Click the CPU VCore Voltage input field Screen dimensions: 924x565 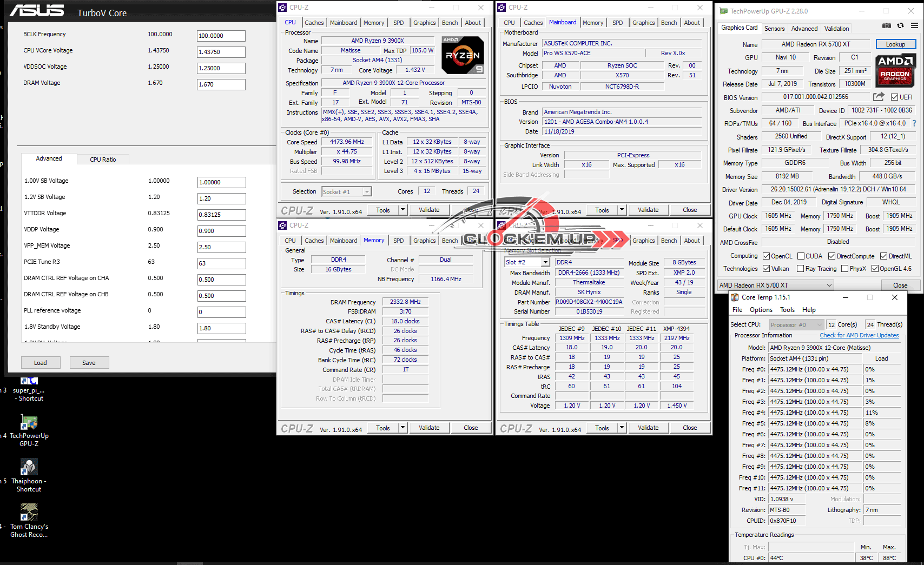tap(221, 52)
